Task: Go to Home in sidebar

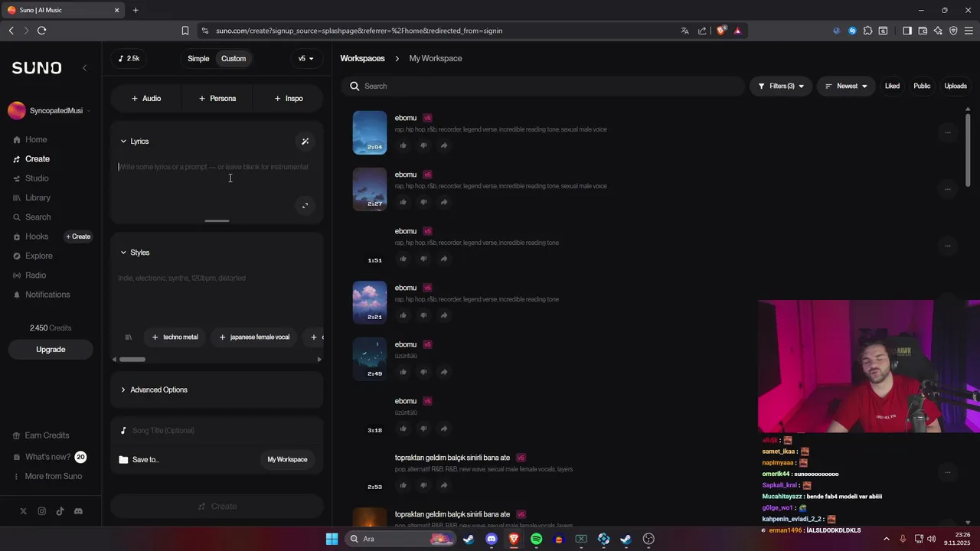Action: click(31, 140)
